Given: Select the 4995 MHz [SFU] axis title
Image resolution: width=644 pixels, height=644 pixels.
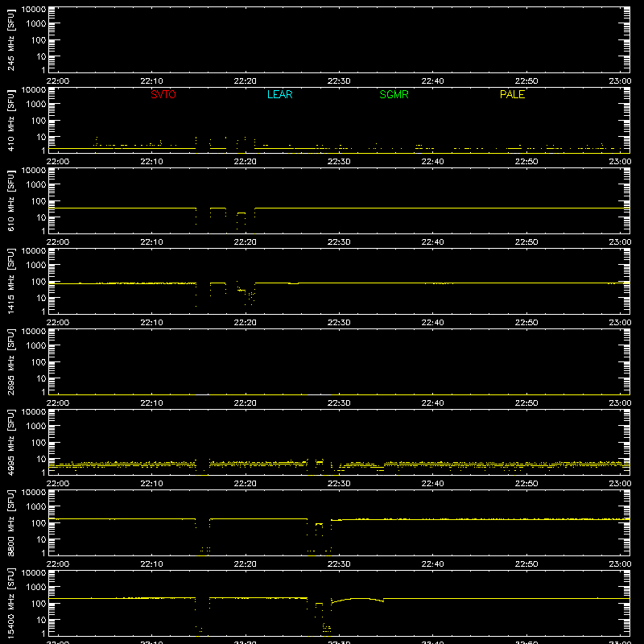Looking at the screenshot, I should tap(11, 442).
